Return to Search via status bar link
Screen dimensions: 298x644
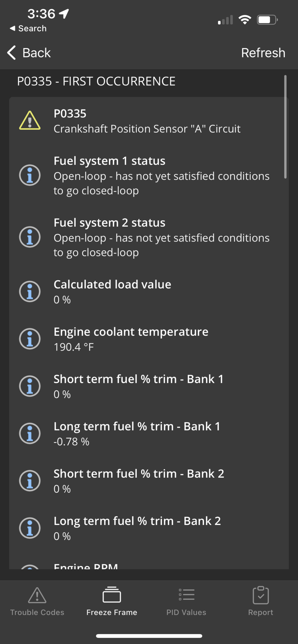29,28
